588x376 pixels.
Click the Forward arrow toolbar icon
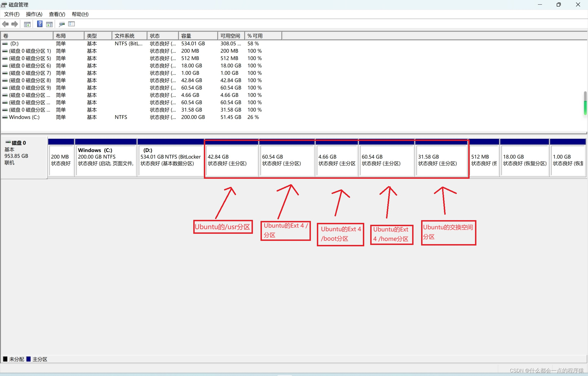coord(15,24)
